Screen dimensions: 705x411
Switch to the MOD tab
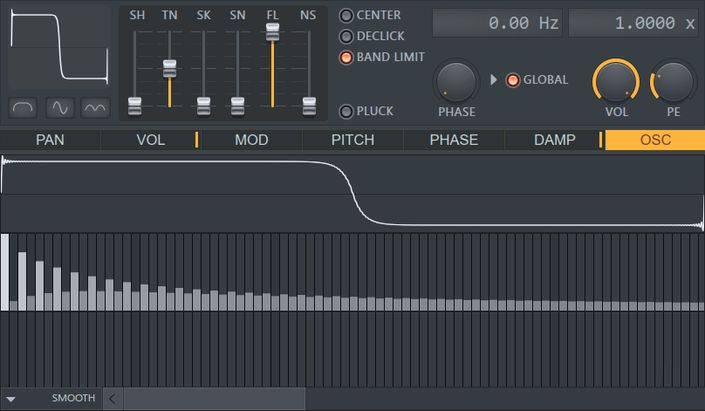252,140
